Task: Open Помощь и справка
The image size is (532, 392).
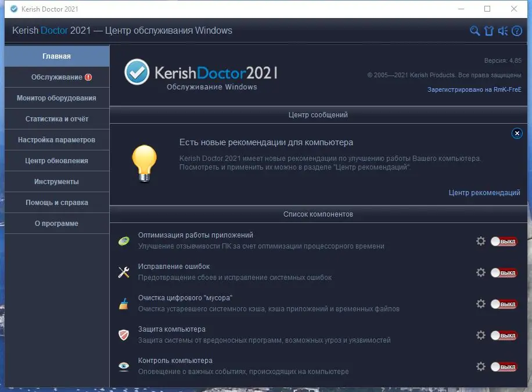Action: [x=57, y=203]
